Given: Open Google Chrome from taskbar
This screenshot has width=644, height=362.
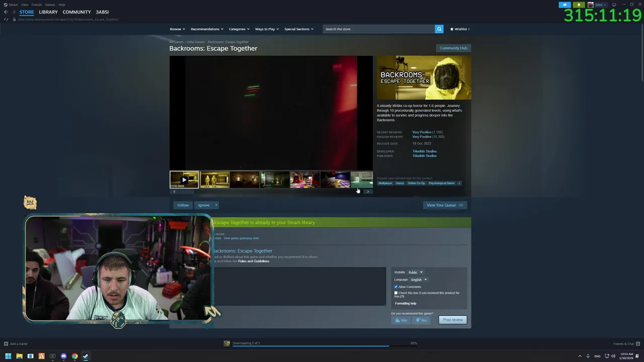Looking at the screenshot, I should click(x=74, y=356).
